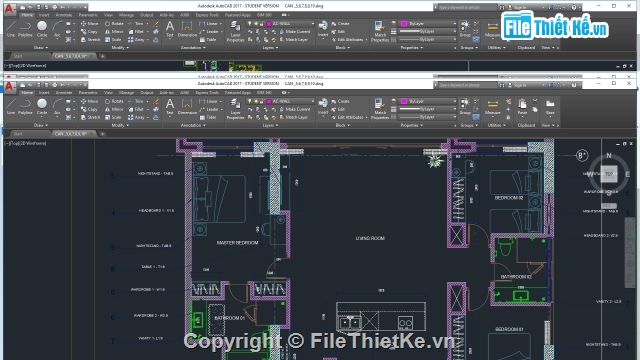
Task: Click the magenta ByLayer swatch in background window
Action: click(404, 24)
